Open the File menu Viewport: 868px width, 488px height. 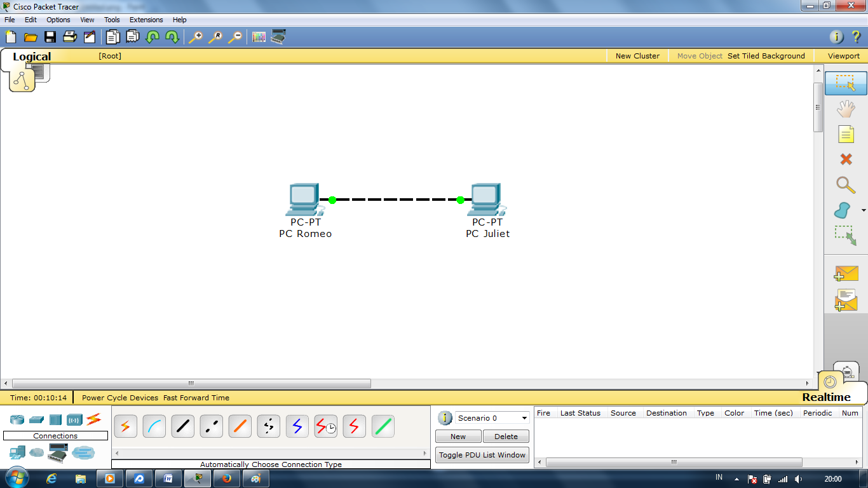tap(10, 20)
